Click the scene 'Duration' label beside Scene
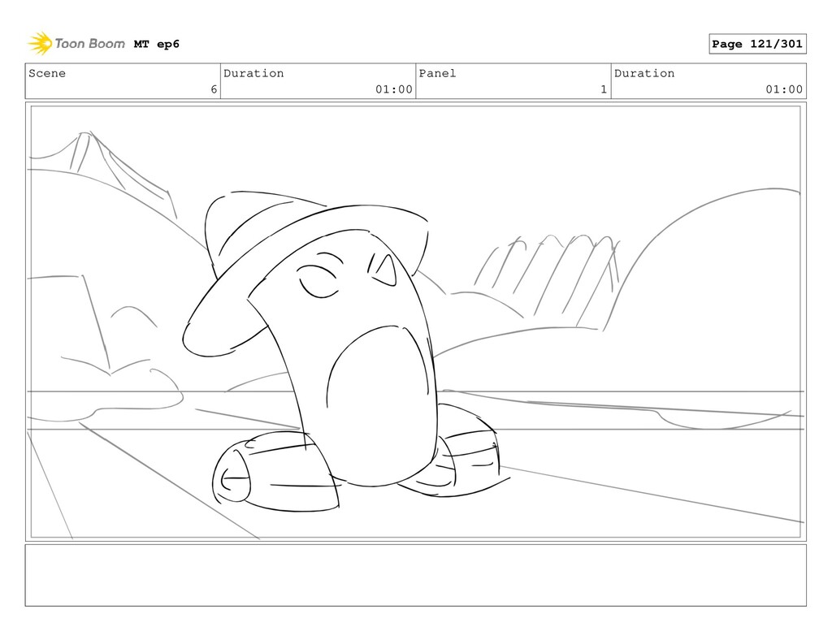The width and height of the screenshot is (832, 644). click(253, 73)
